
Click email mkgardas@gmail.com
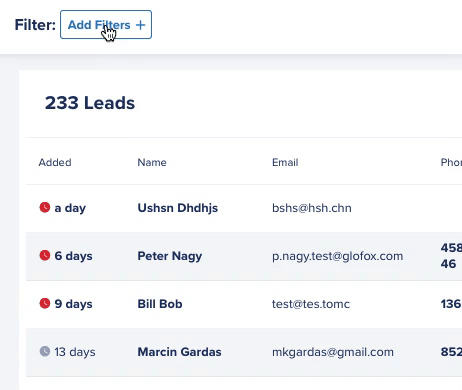pyautogui.click(x=333, y=352)
